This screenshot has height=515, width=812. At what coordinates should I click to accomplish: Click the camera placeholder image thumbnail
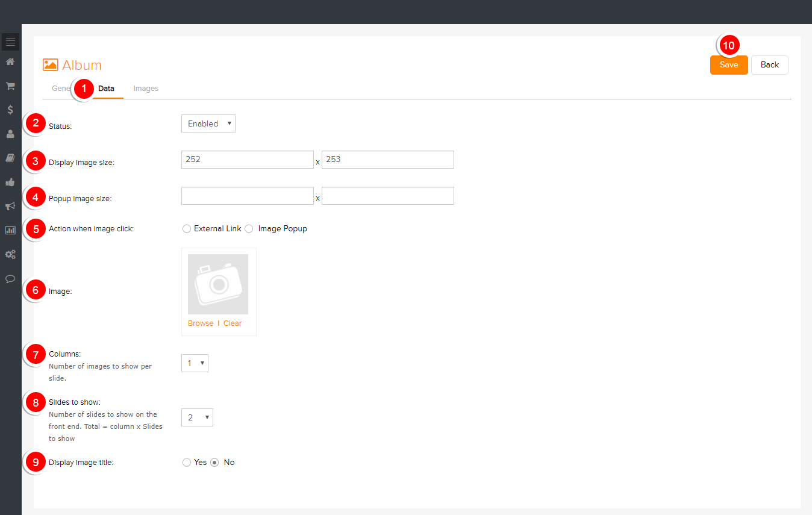click(218, 284)
